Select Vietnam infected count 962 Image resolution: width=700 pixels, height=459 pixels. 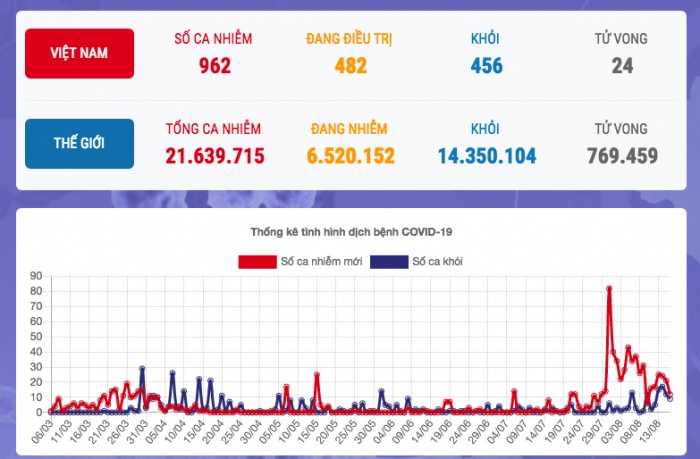point(214,66)
